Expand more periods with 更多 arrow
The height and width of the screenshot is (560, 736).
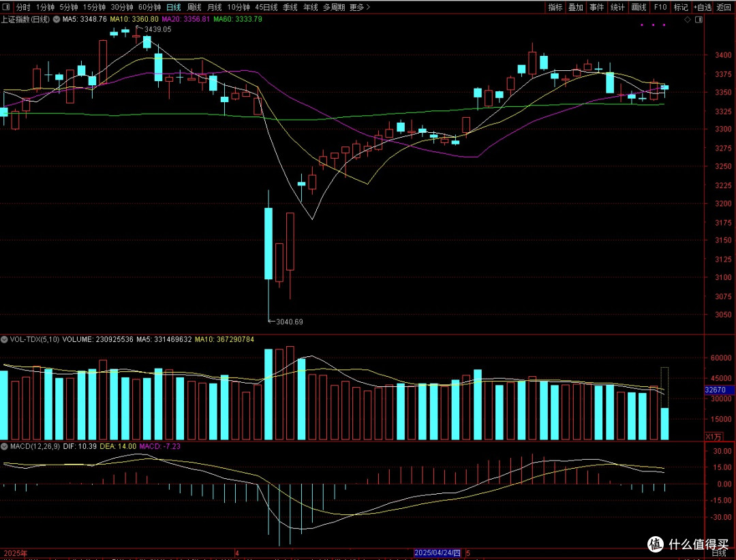point(360,7)
